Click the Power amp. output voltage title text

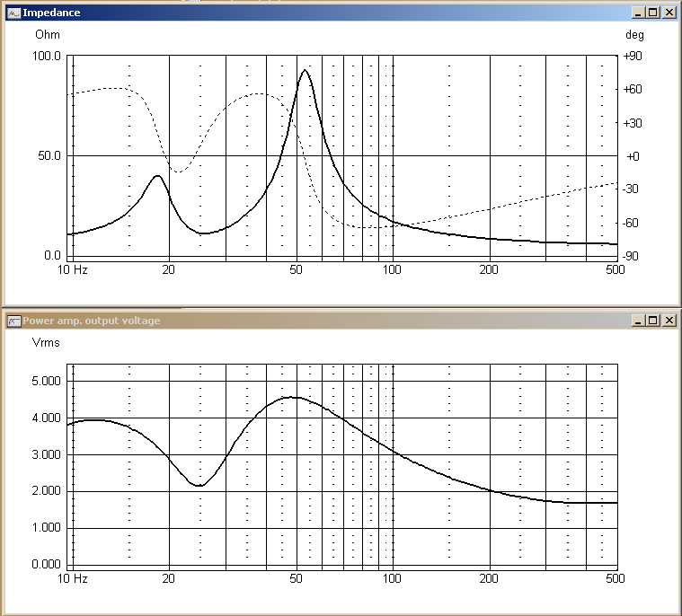[x=92, y=321]
